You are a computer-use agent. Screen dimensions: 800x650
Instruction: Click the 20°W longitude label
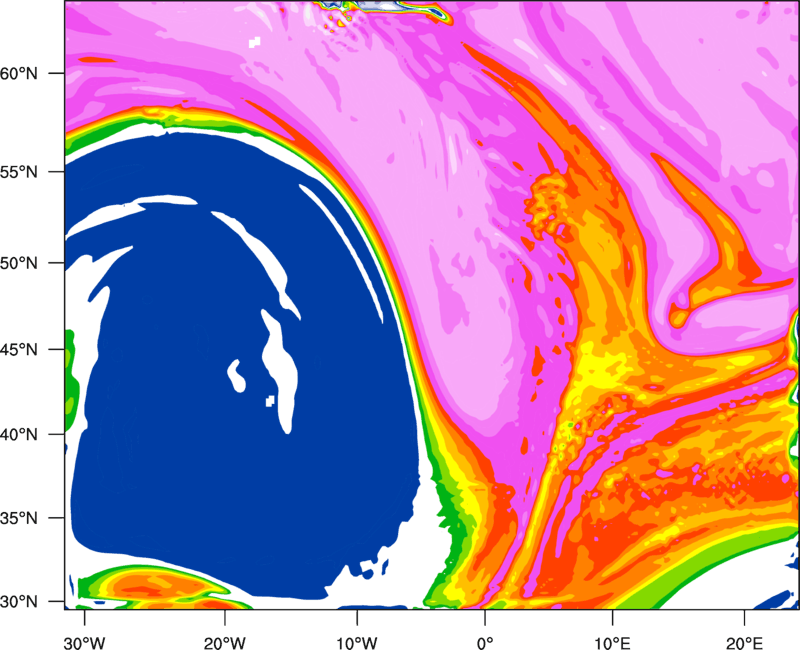[224, 643]
